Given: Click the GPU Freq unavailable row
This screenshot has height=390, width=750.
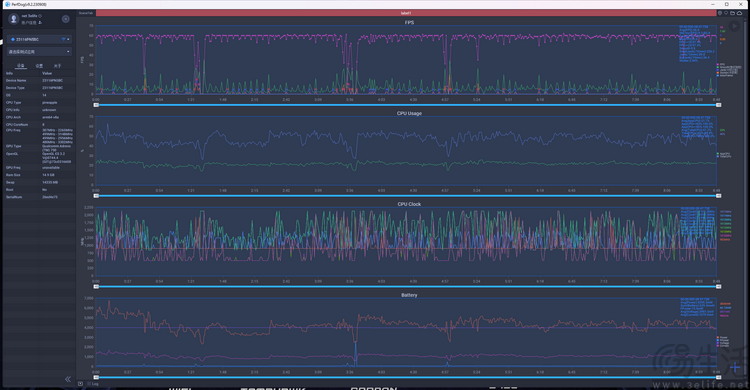Looking at the screenshot, I should (39, 168).
